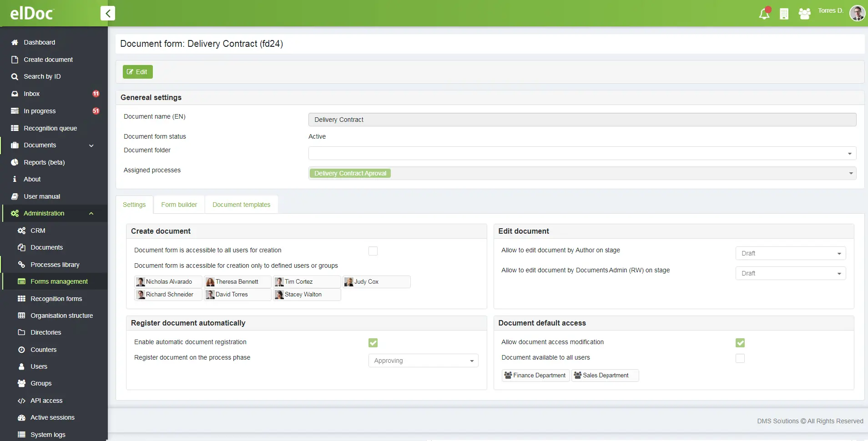Select Sales Department group chip
Viewport: 868px width, 441px height.
point(605,376)
